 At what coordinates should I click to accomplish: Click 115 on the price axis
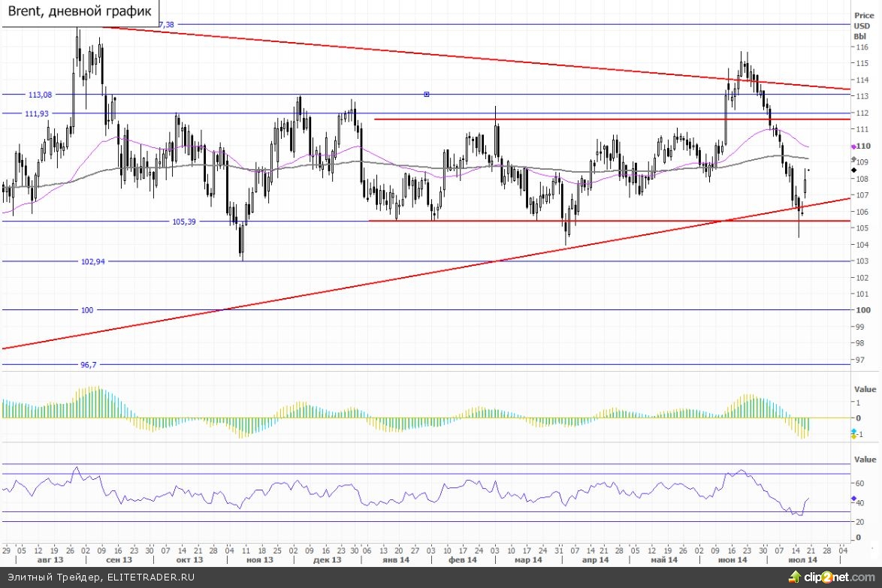(x=862, y=64)
